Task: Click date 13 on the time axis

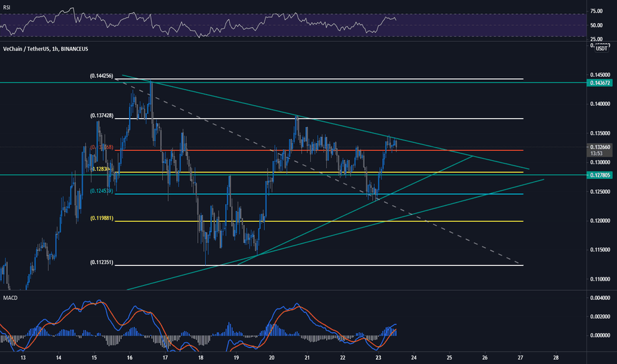Action: tap(23, 357)
